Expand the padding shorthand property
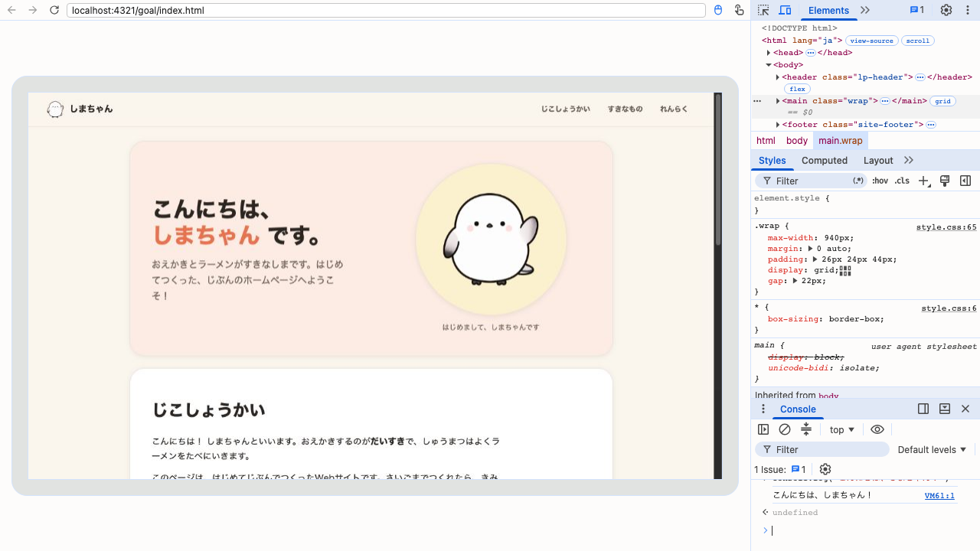 (x=815, y=259)
